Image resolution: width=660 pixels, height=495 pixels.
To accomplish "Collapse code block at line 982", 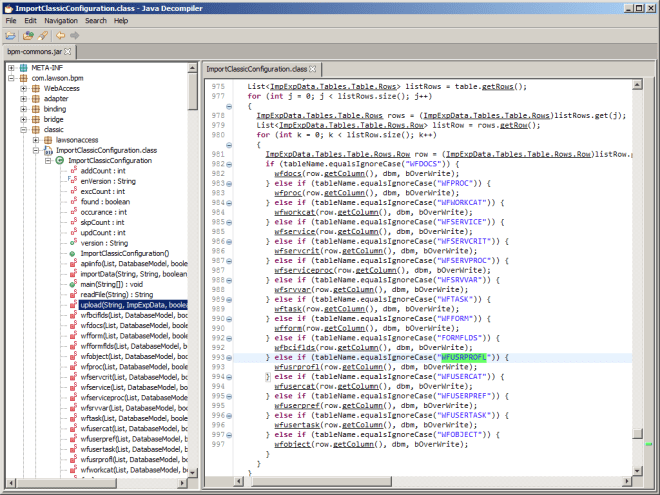I will coord(230,162).
